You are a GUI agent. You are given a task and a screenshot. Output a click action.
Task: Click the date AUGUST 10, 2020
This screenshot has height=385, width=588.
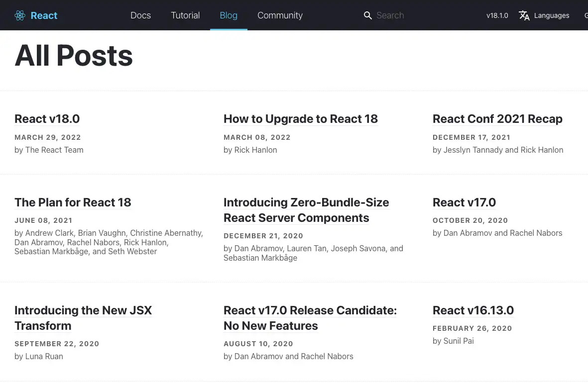point(258,344)
